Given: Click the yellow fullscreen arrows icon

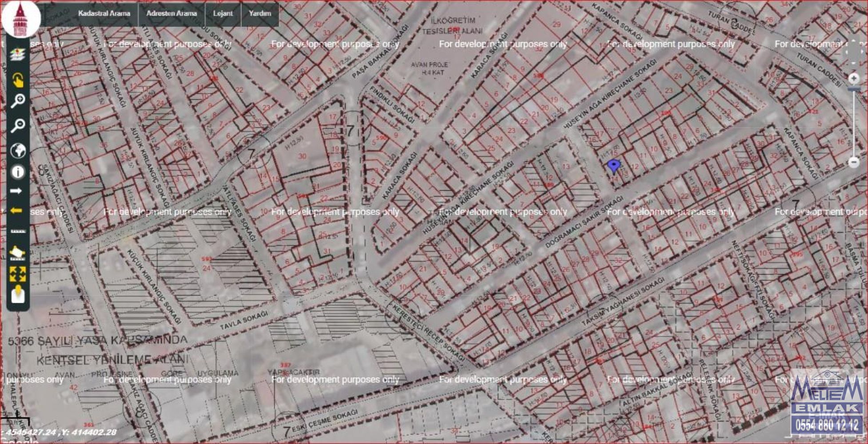Looking at the screenshot, I should [x=18, y=274].
